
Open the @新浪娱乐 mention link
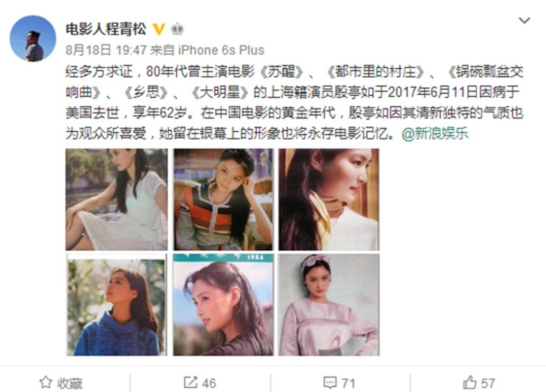435,134
